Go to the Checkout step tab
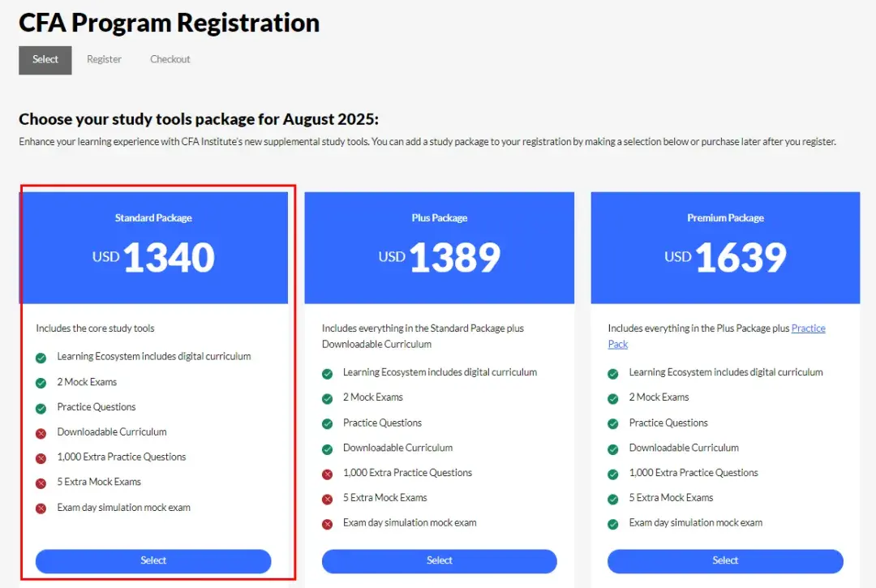The height and width of the screenshot is (588, 876). tap(170, 59)
